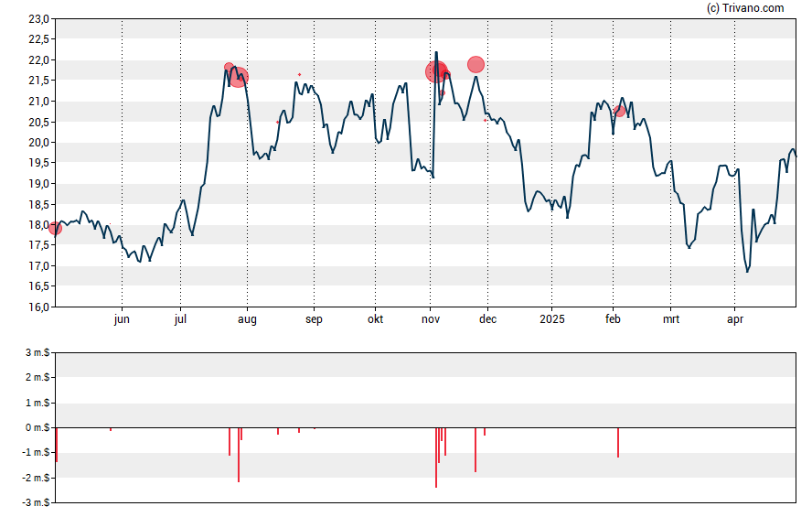
Task: Click the 'mrt' month label
Action: click(x=670, y=319)
